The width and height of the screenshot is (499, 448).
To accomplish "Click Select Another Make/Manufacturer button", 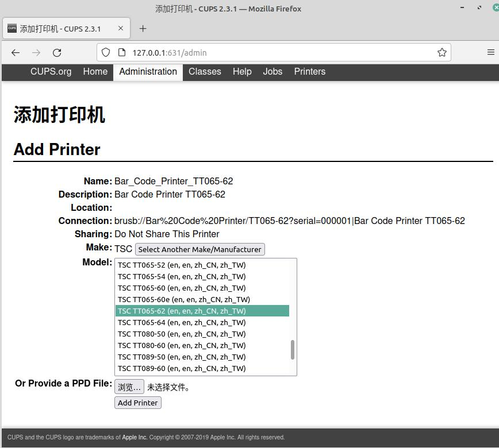I will point(200,249).
